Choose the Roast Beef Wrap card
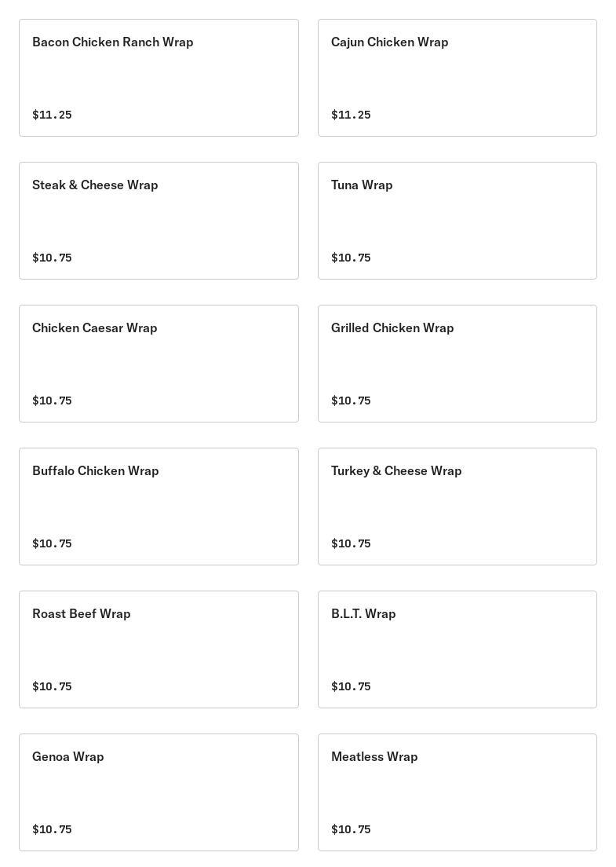The image size is (616, 867). coord(159,649)
